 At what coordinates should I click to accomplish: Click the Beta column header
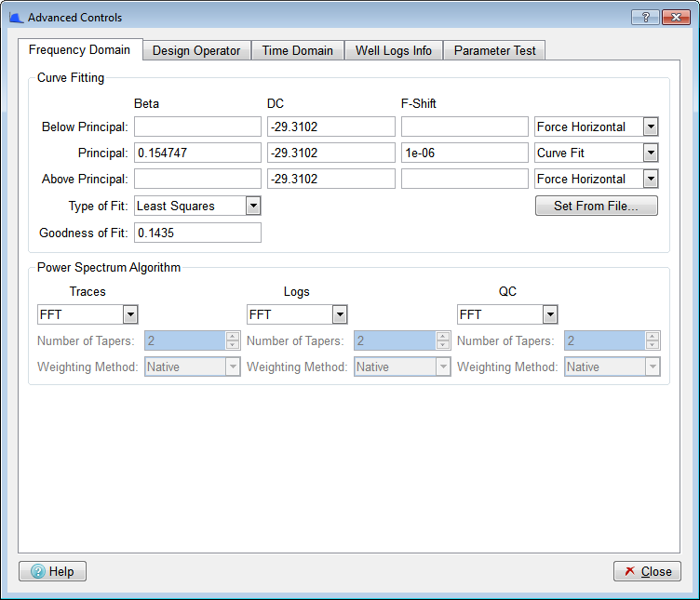(x=146, y=103)
